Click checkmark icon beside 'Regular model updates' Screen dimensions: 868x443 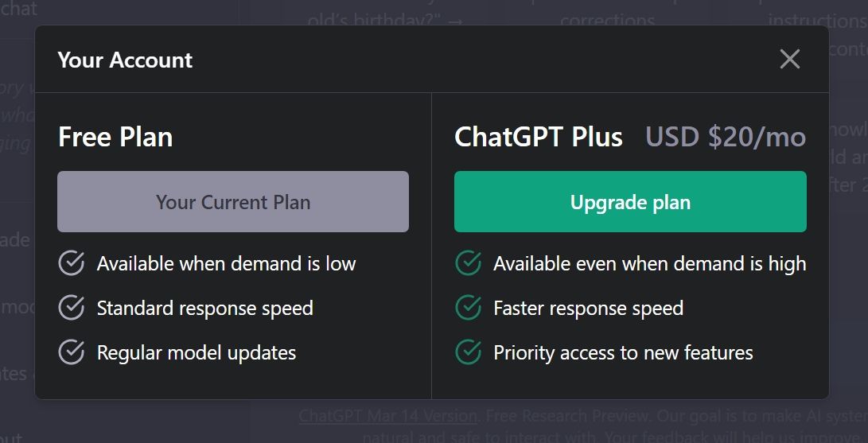pos(72,352)
